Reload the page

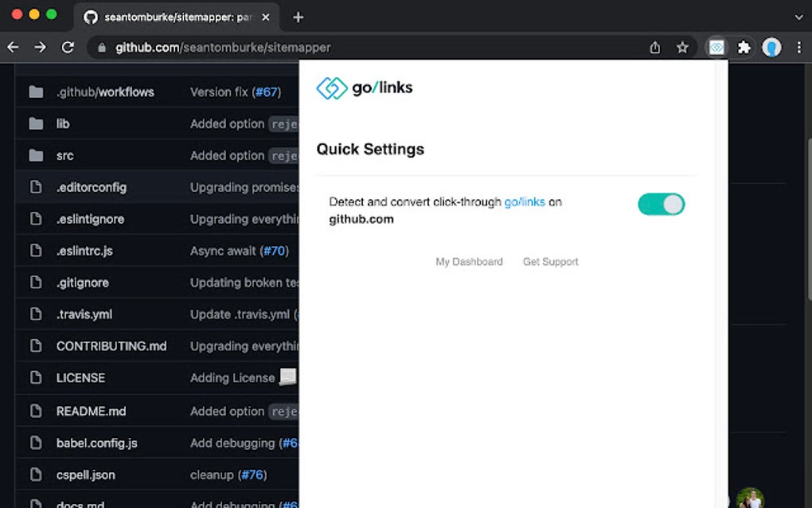tap(68, 47)
